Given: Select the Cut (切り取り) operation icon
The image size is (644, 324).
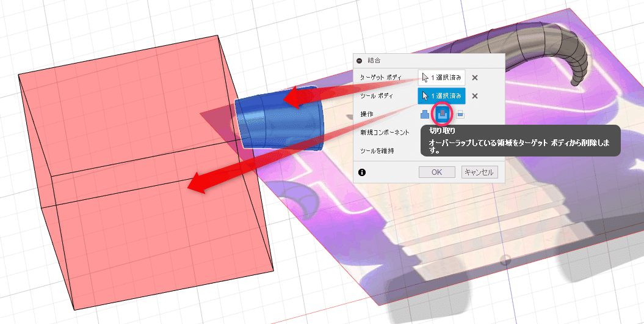Looking at the screenshot, I should click(x=442, y=114).
